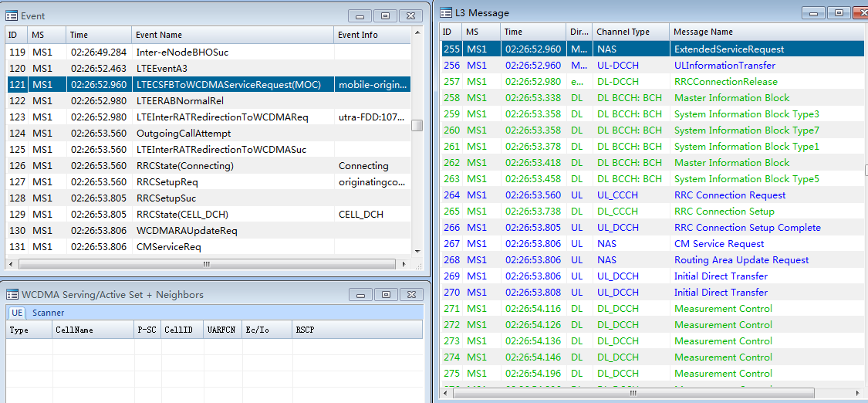Screen dimensions: 868x403
Task: Click the P-SC column header
Action: (147, 330)
